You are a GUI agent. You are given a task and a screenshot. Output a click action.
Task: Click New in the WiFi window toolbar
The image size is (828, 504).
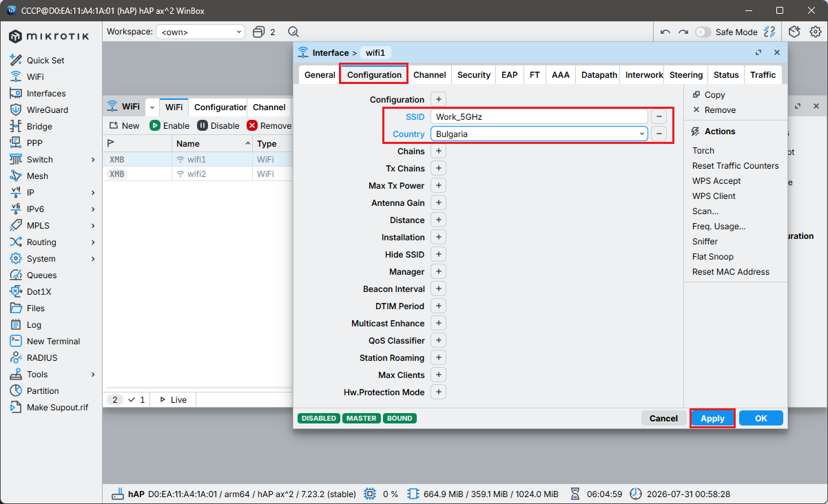124,126
